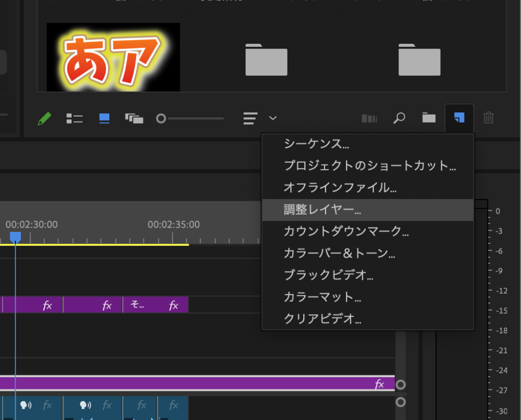
Task: Click the trash delete icon
Action: (x=488, y=118)
